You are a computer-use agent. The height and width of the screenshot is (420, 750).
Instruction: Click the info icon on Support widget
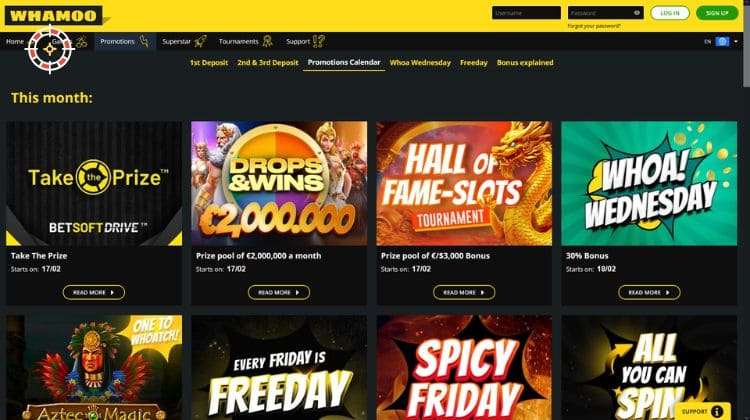717,411
